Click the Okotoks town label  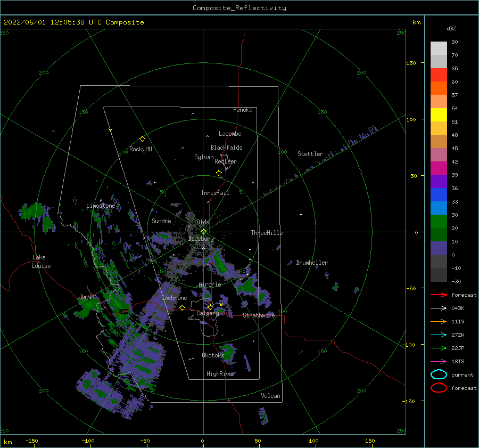(x=213, y=355)
